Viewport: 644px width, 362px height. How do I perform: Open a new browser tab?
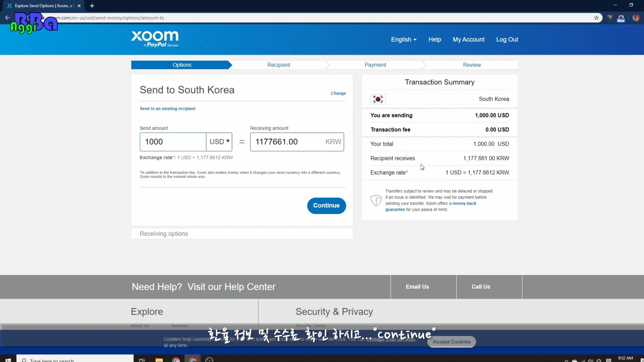[x=92, y=6]
